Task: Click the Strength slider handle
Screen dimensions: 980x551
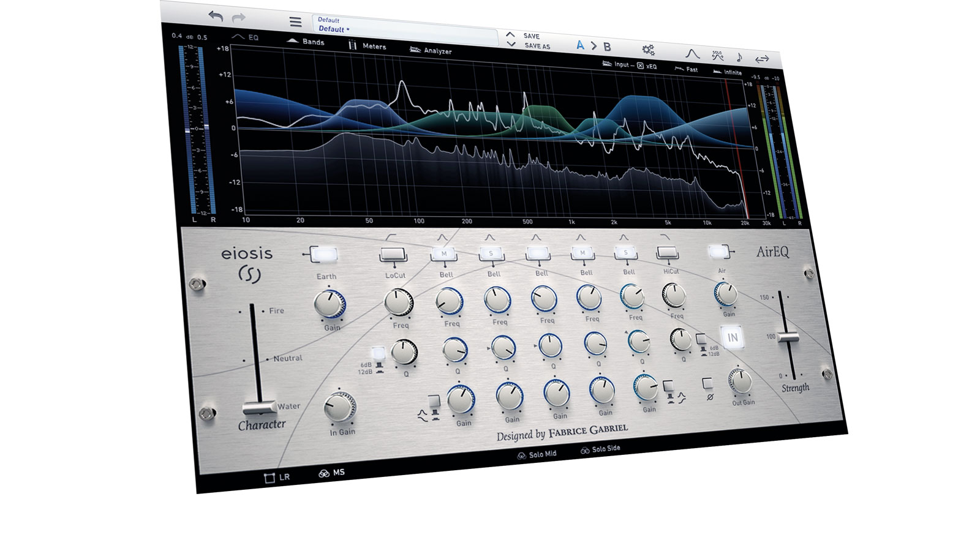Action: [x=789, y=337]
